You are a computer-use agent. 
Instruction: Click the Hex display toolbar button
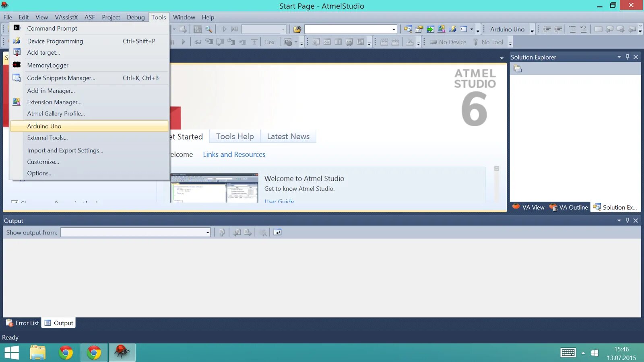[269, 42]
